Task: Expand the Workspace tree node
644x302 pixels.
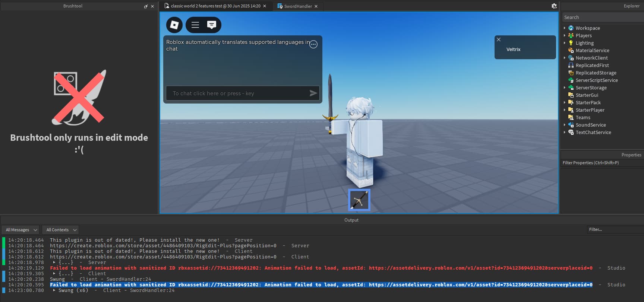Action: tap(565, 28)
